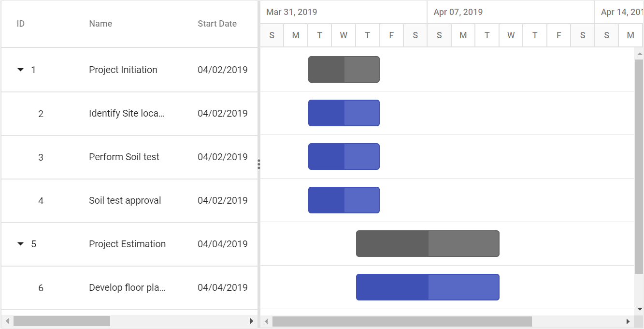Click the grid scroll-right arrow

(x=251, y=321)
